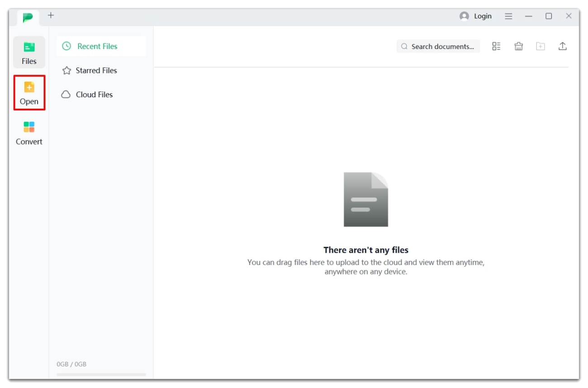Viewport: 588px width, 388px height.
Task: Click the Open file button
Action: (29, 93)
